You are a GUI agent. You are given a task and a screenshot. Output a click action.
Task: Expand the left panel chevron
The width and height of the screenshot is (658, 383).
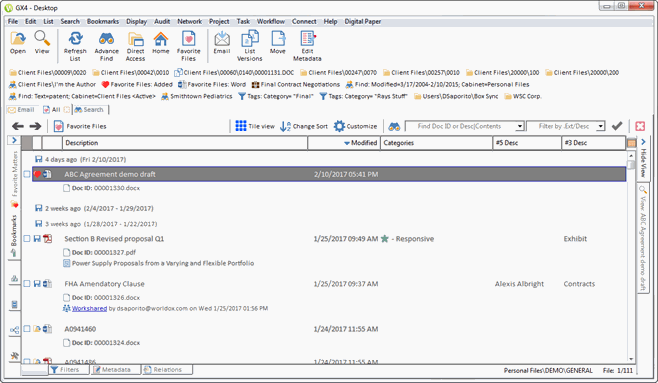pyautogui.click(x=14, y=140)
